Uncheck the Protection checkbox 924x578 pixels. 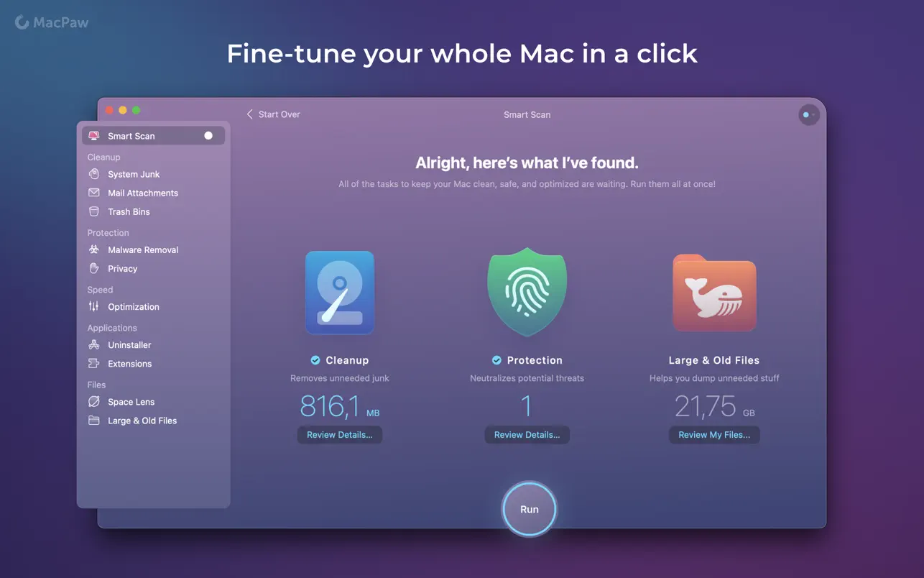[496, 360]
